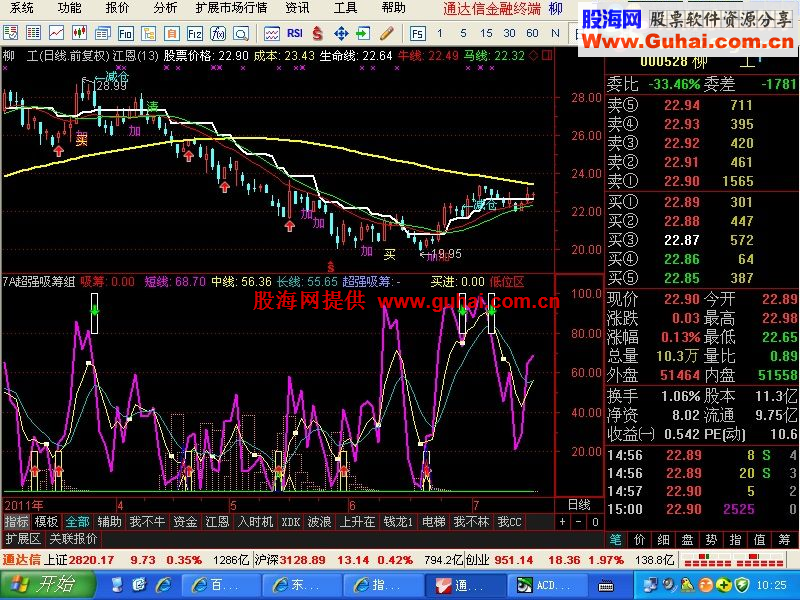Click the magnifier stock search icon
The width and height of the screenshot is (800, 600).
pos(241,33)
